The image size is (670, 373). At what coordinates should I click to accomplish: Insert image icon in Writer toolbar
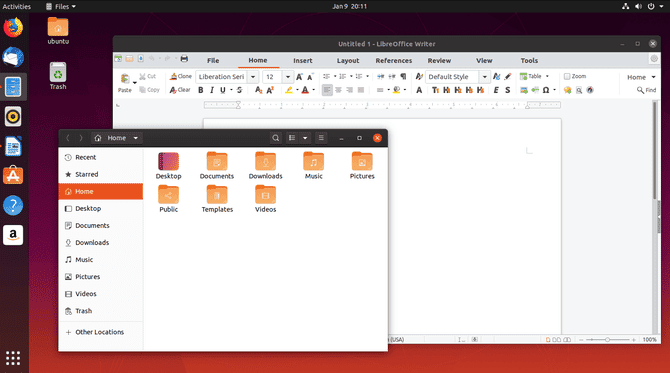click(524, 90)
